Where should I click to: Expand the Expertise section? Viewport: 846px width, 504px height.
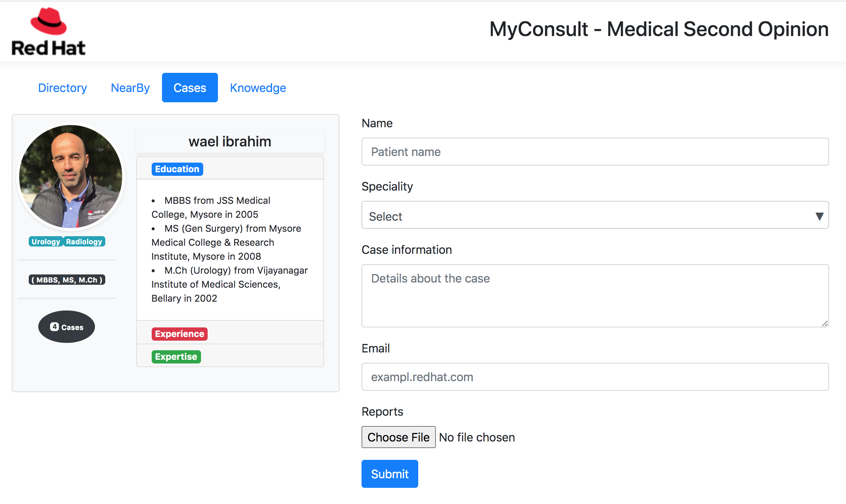(x=176, y=356)
